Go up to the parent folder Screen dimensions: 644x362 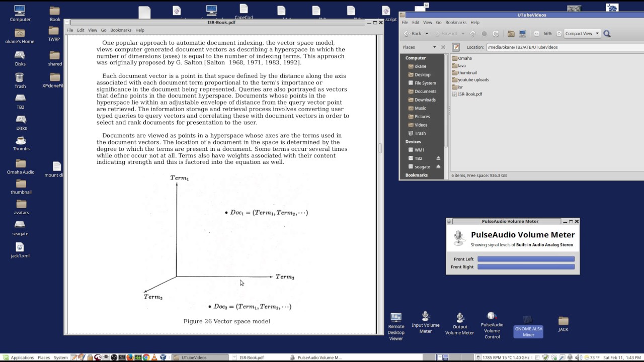coord(472,34)
